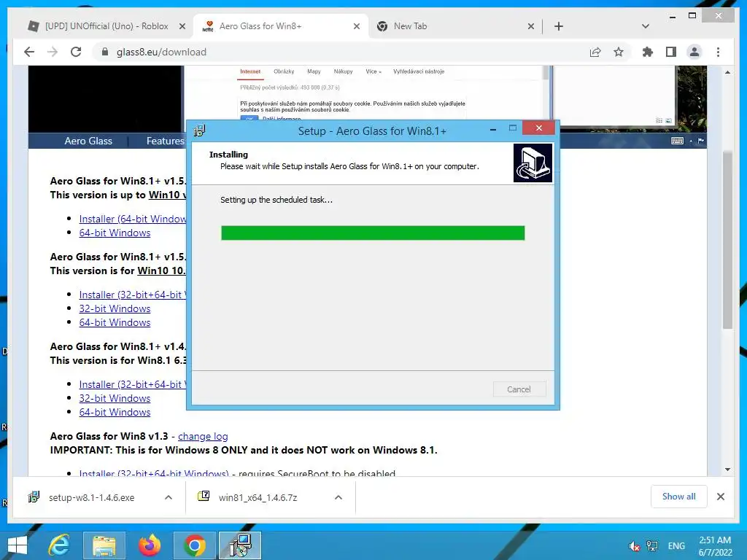Close the downloads bar
The height and width of the screenshot is (560, 747).
point(721,497)
